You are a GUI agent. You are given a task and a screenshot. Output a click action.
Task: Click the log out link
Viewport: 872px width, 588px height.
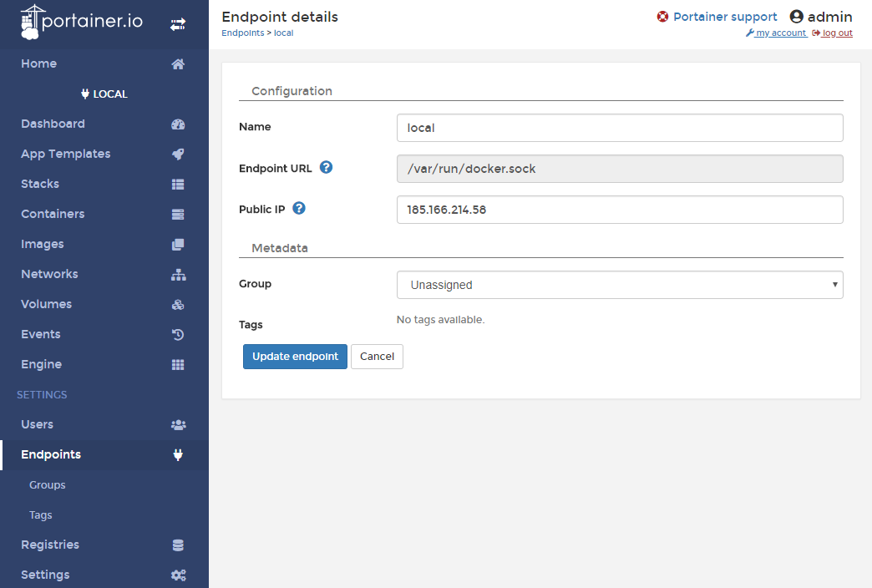coord(836,33)
